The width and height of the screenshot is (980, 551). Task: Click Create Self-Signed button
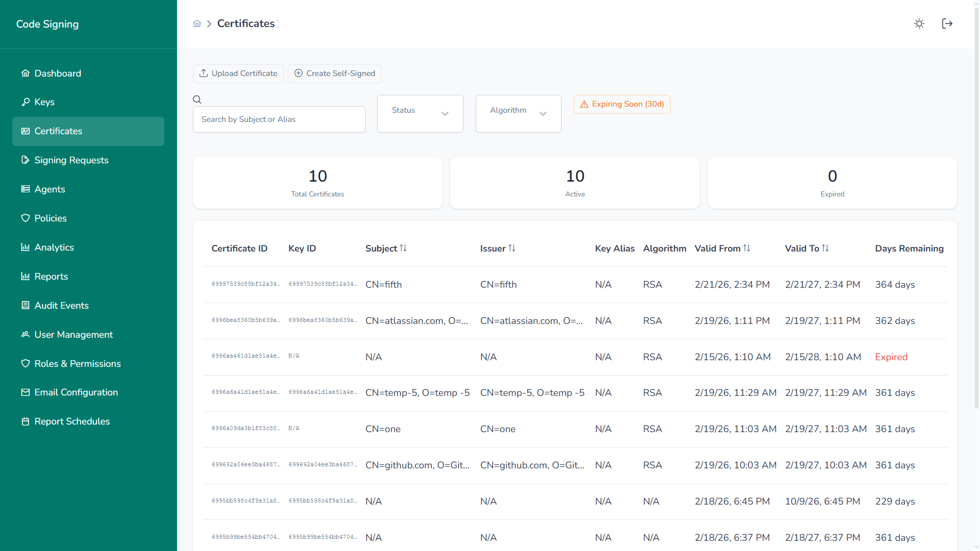(x=335, y=73)
